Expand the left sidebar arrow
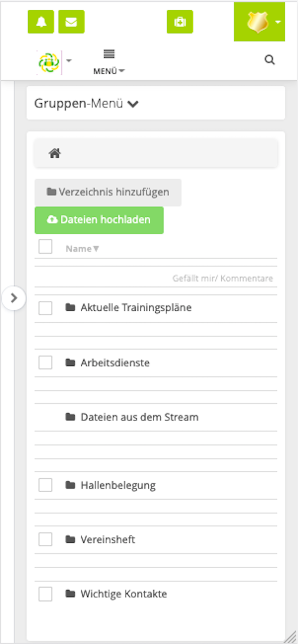This screenshot has height=644, width=298. pyautogui.click(x=14, y=298)
